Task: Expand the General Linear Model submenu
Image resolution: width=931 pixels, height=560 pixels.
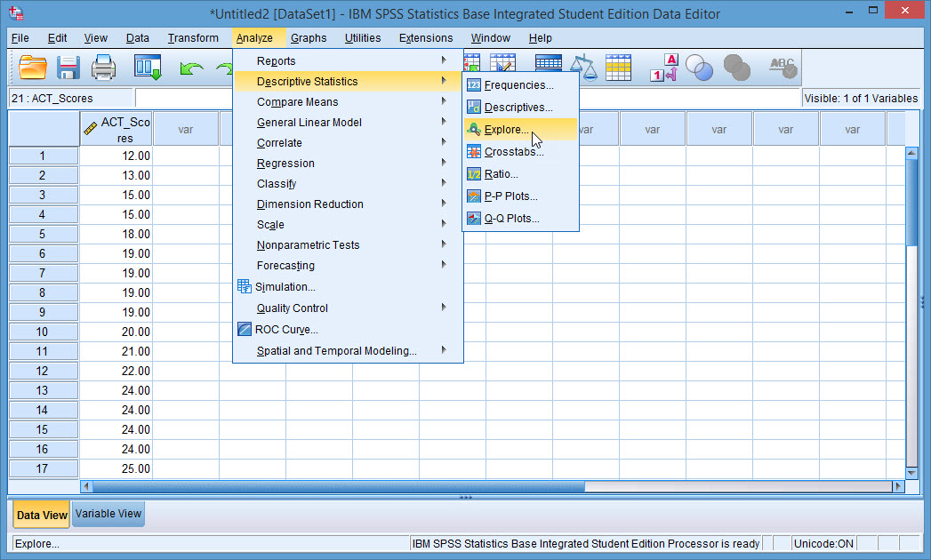Action: coord(348,123)
